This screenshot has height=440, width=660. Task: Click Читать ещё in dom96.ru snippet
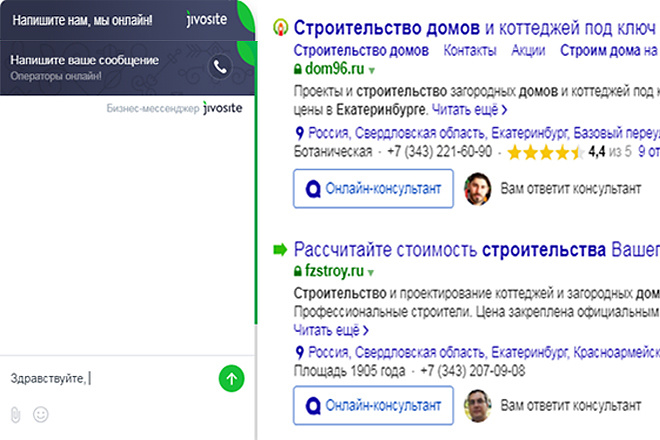click(x=469, y=110)
